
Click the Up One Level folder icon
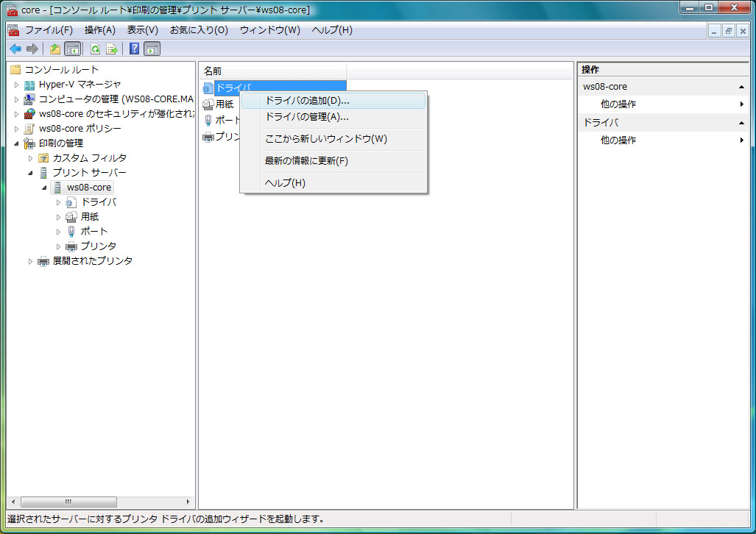55,49
